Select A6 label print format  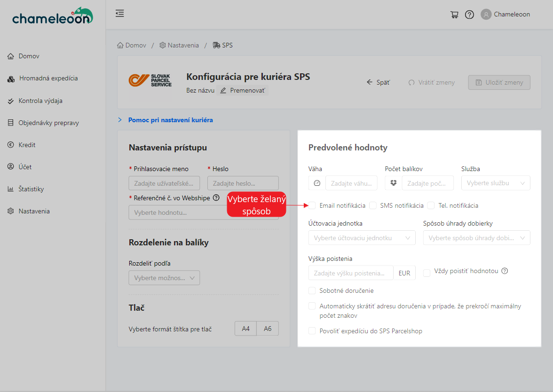[268, 329]
